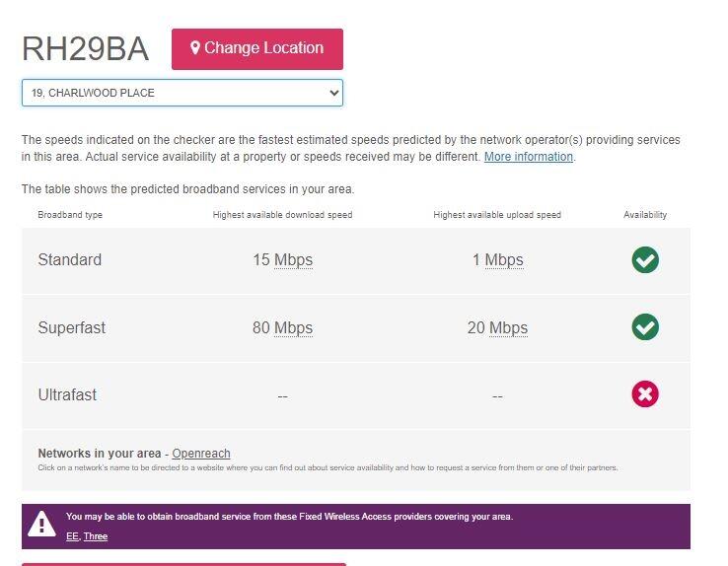
Task: Click Mbps abbreviation beside Standard 15 download
Action: click(293, 260)
